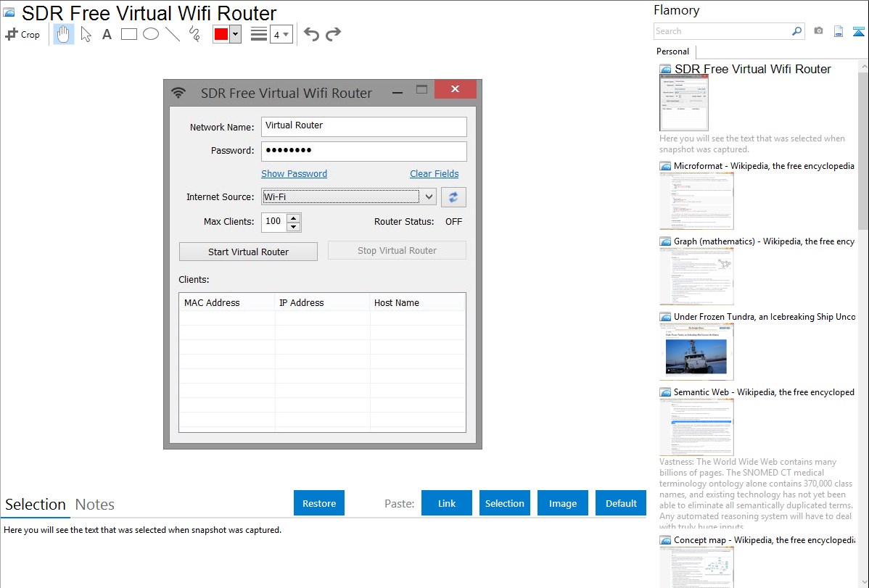Click the Under Frozen Tundra snapshot title
Image resolution: width=869 pixels, height=588 pixels.
(765, 316)
